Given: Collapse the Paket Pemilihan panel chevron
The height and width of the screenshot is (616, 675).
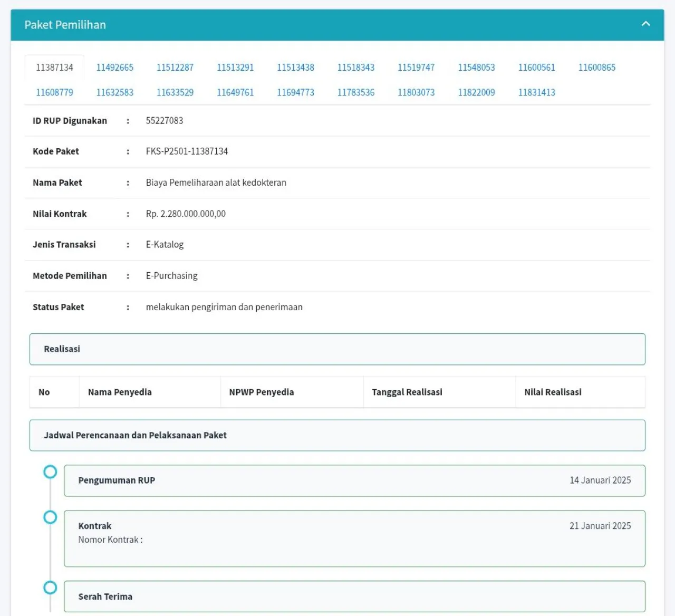Looking at the screenshot, I should (645, 24).
